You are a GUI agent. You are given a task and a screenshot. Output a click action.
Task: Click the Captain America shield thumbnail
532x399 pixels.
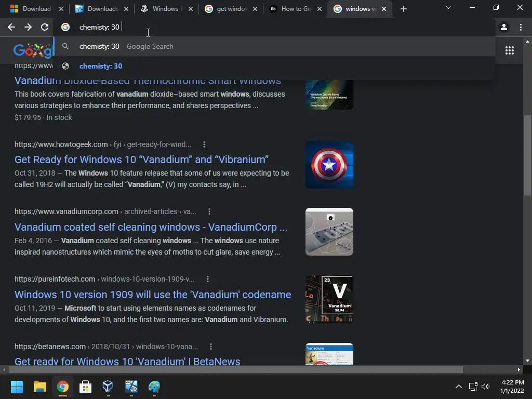point(329,165)
